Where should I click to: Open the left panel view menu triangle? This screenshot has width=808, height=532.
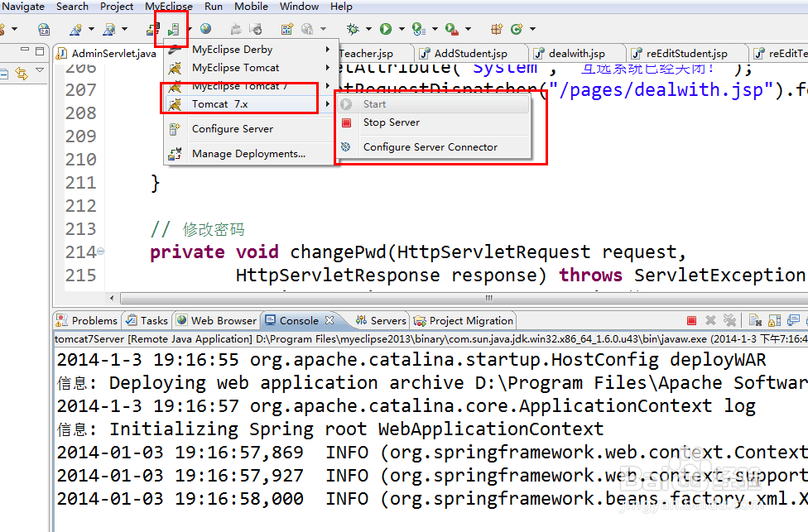click(x=40, y=69)
